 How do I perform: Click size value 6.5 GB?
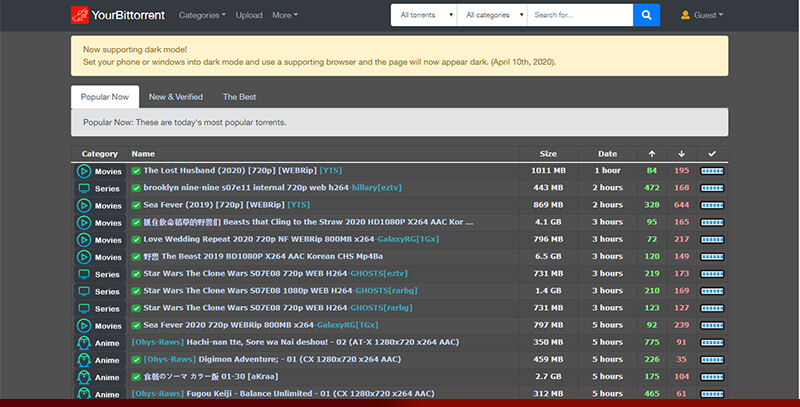pyautogui.click(x=548, y=257)
